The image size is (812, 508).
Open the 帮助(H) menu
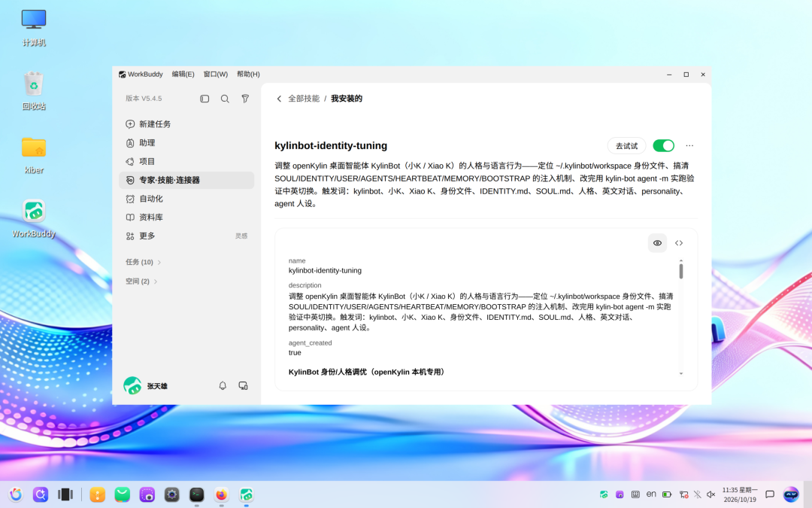249,74
